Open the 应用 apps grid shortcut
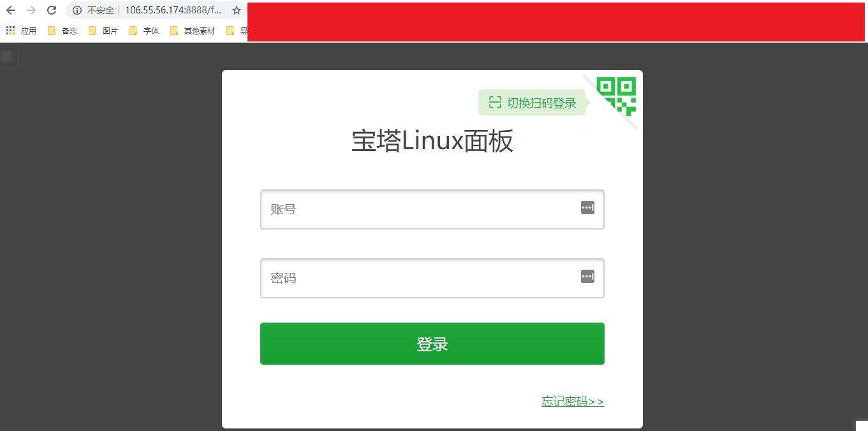 click(21, 31)
